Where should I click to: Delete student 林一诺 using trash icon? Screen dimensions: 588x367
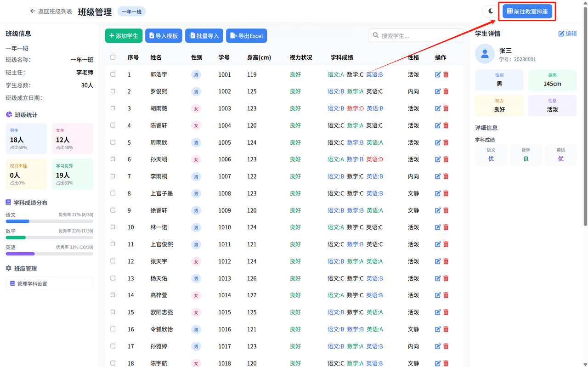(446, 227)
